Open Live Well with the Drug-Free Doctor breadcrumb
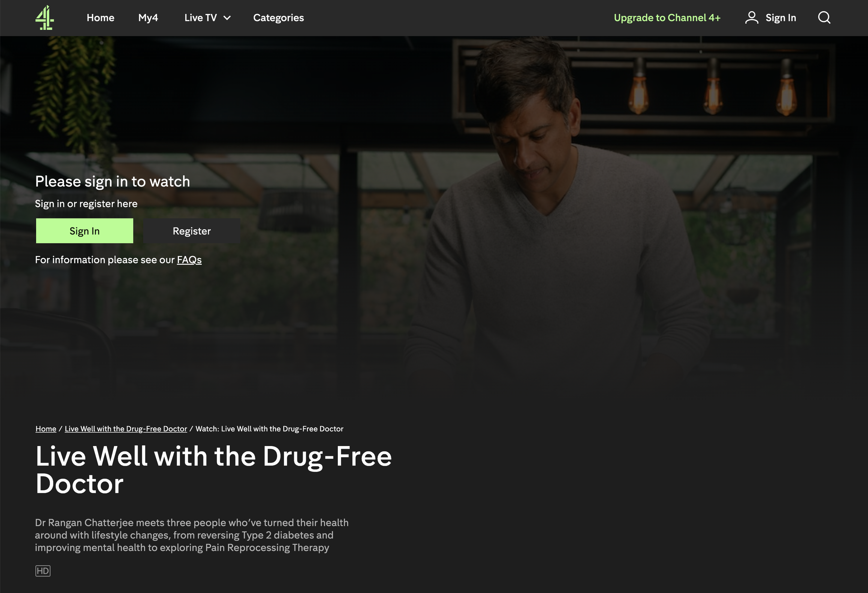868x593 pixels. coord(126,429)
